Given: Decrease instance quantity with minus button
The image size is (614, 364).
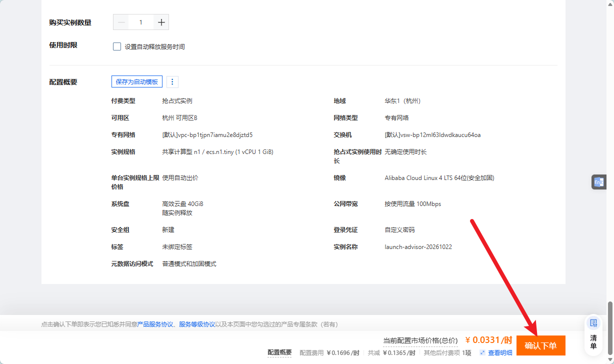Looking at the screenshot, I should coord(121,22).
